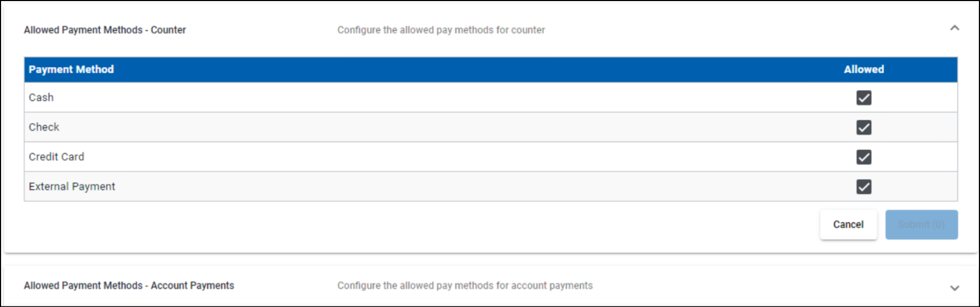Click the External Payment row label
This screenshot has height=307, width=980.
coord(72,187)
